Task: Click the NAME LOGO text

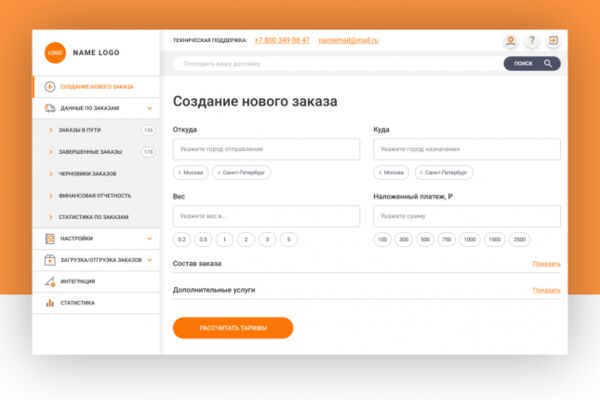Action: pyautogui.click(x=96, y=53)
